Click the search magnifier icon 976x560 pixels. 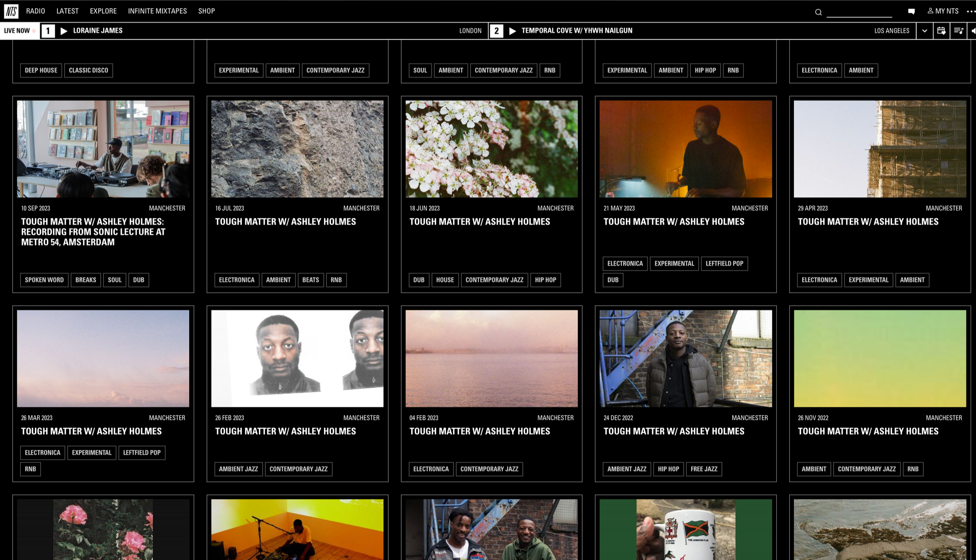click(818, 12)
